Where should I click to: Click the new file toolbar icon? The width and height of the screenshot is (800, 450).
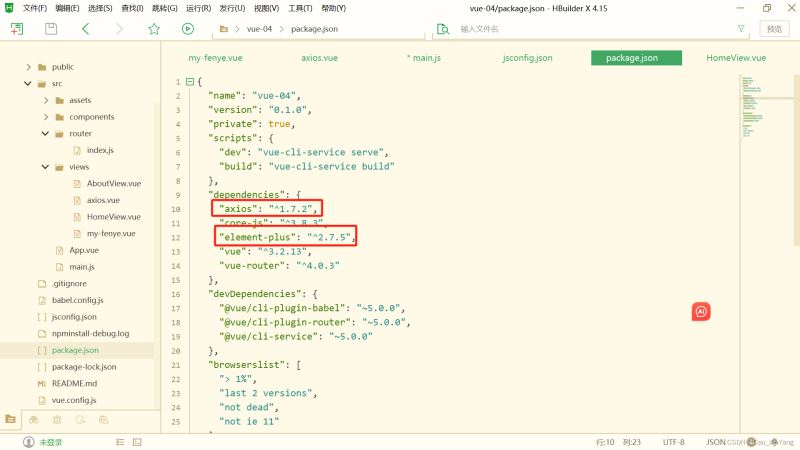[x=17, y=29]
